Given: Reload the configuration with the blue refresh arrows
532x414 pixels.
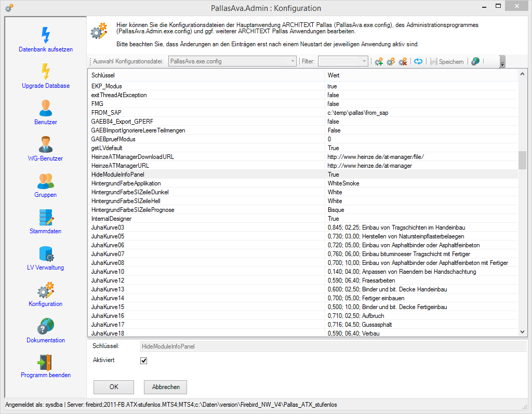Looking at the screenshot, I should 418,61.
